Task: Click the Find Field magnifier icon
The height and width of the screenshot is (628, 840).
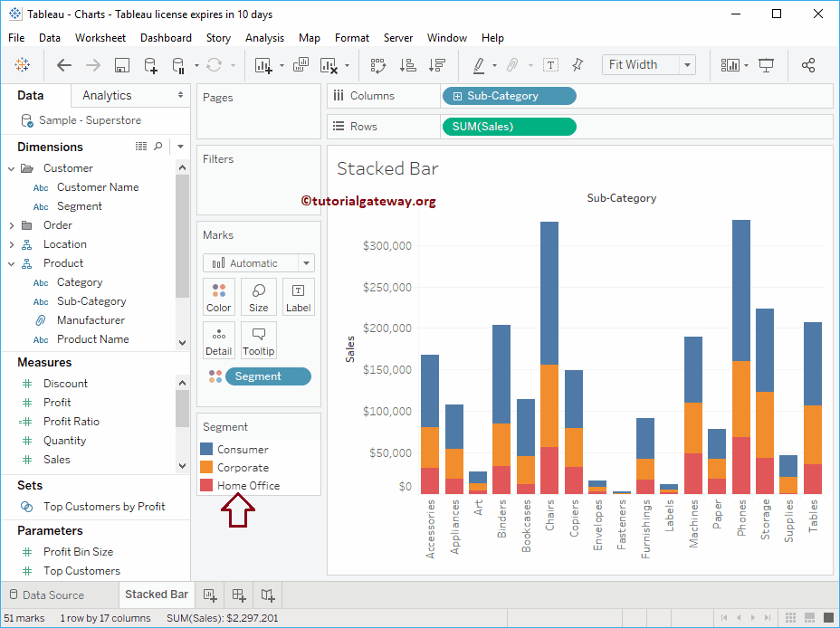Action: click(x=158, y=147)
